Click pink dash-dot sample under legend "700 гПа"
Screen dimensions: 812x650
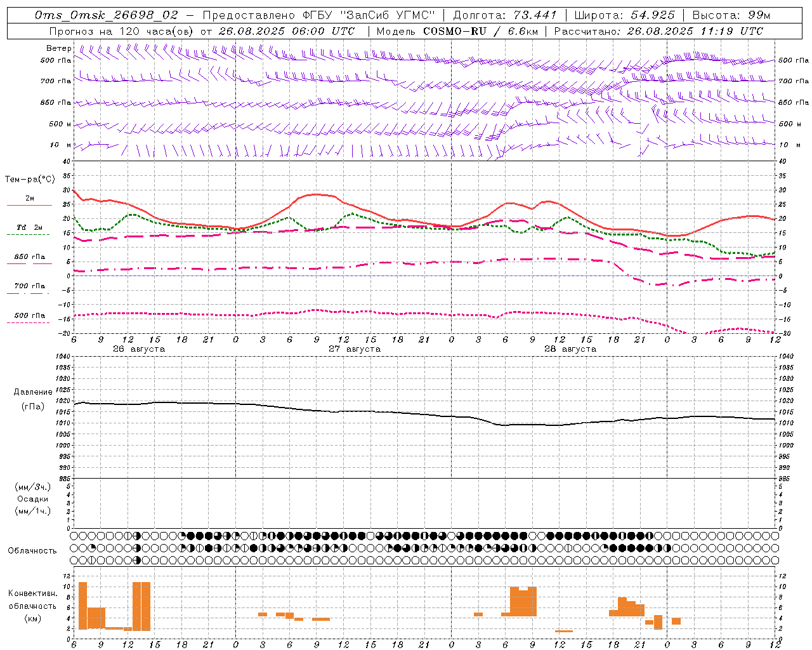pyautogui.click(x=28, y=293)
